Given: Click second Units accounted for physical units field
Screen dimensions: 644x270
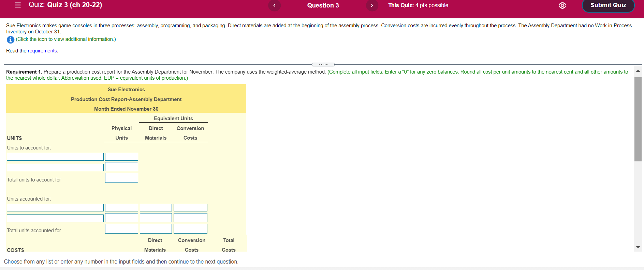Looking at the screenshot, I should [x=121, y=218].
